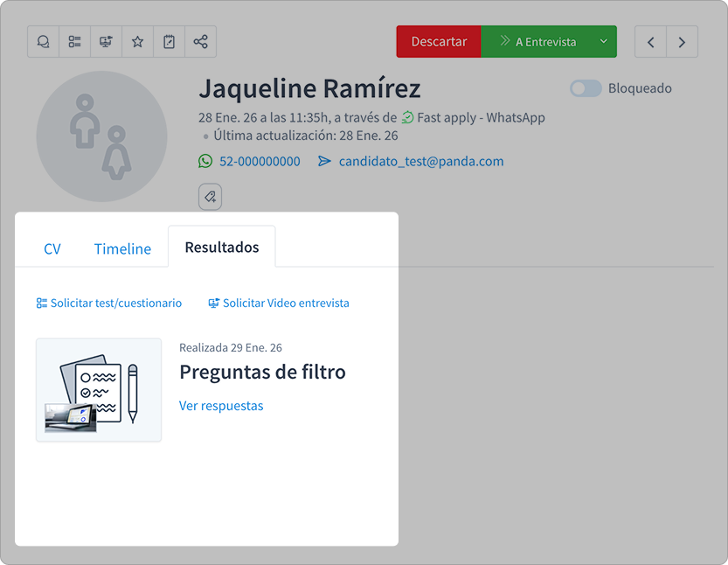The width and height of the screenshot is (728, 565).
Task: Click the send email icon beside the address
Action: tap(323, 161)
